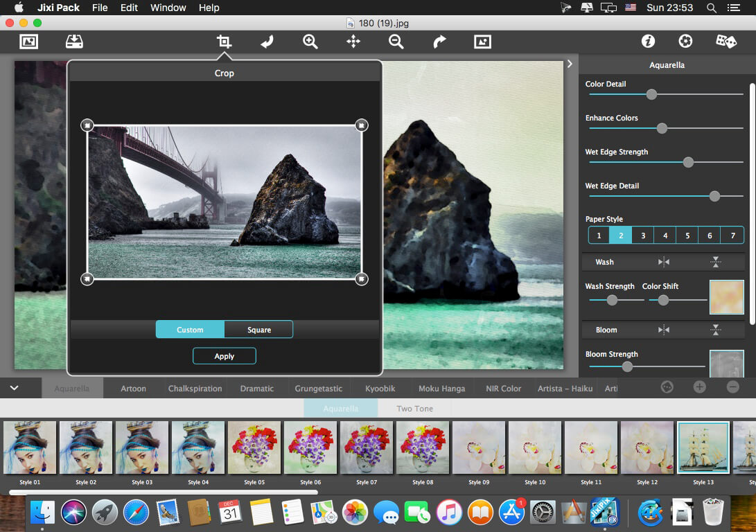
Task: Collapse the presets panel chevron
Action: click(x=14, y=388)
